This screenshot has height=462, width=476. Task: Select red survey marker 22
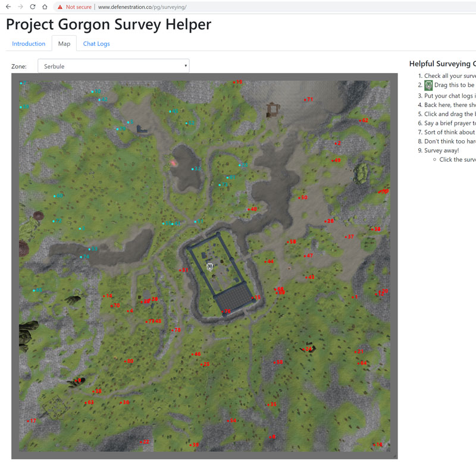(144, 442)
